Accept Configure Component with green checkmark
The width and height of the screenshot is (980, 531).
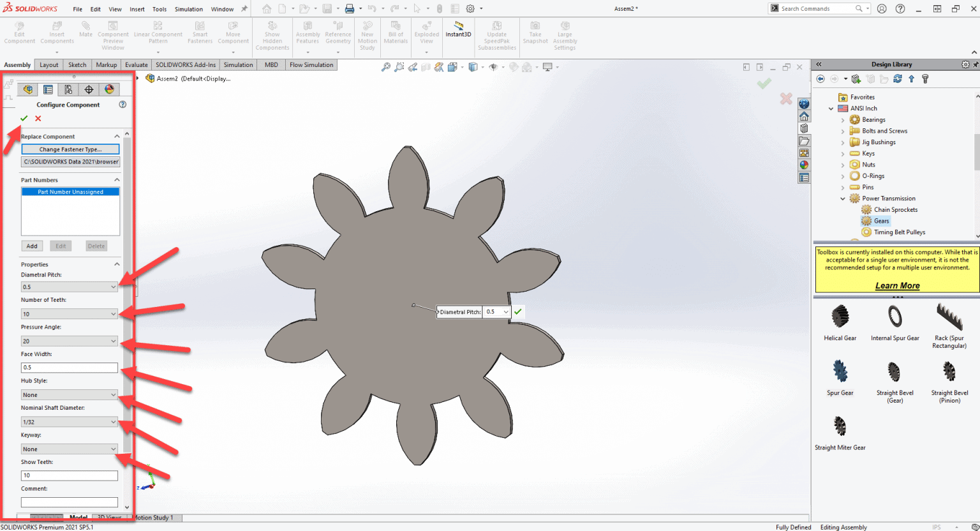click(x=24, y=118)
